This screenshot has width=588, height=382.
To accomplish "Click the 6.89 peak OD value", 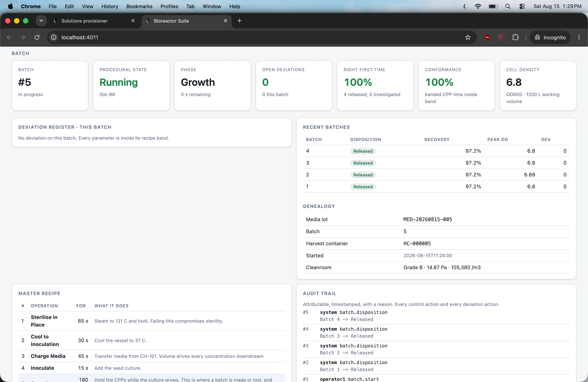I will (x=529, y=174).
